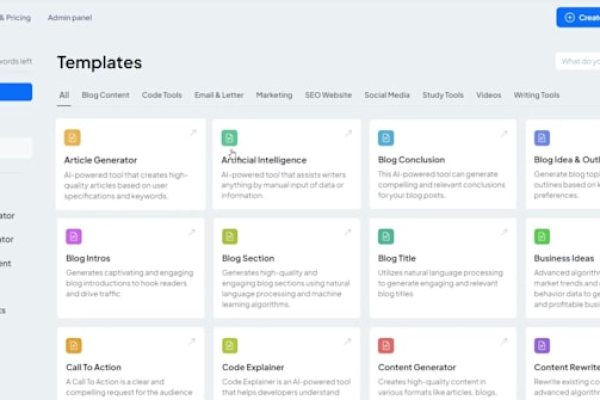Click the Code Explainer template icon

[229, 345]
